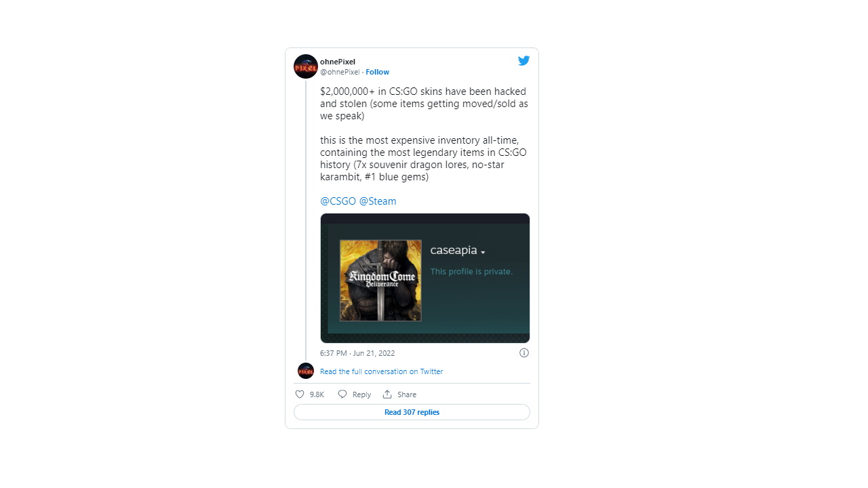Click the caseapia profile name
Viewport: 868px width, 488px height.
tap(454, 250)
